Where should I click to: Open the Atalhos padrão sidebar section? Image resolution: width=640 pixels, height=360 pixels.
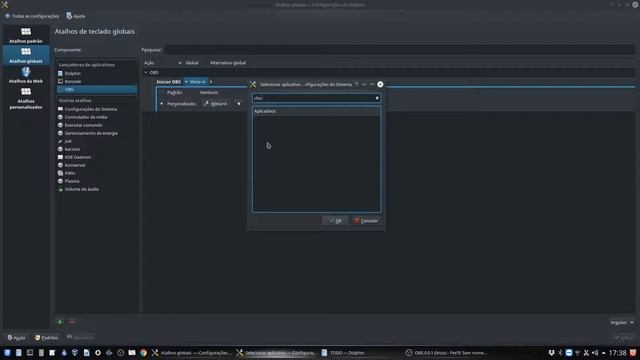(26, 35)
